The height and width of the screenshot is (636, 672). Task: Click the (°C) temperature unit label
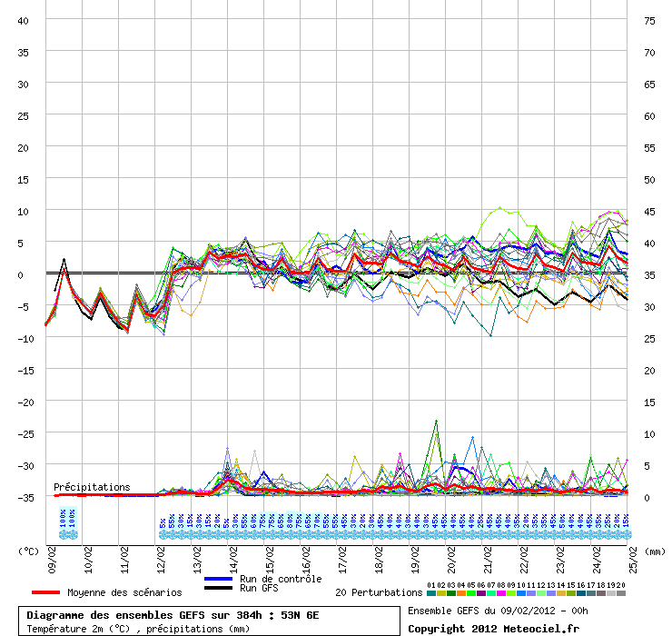[28, 552]
